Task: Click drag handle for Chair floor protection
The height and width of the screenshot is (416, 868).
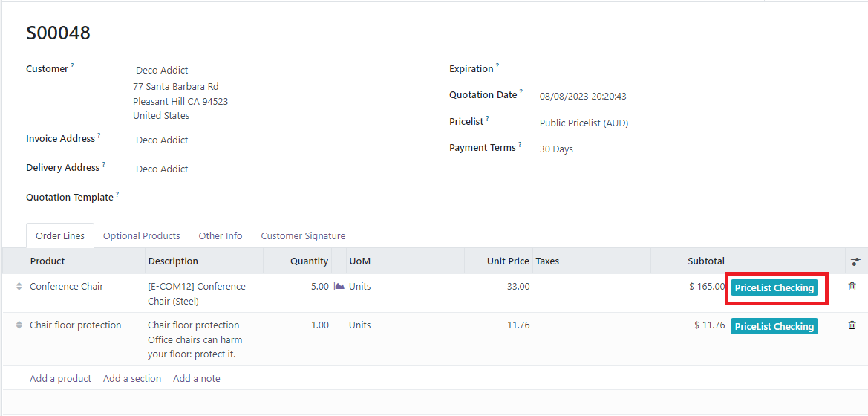Action: click(x=19, y=325)
